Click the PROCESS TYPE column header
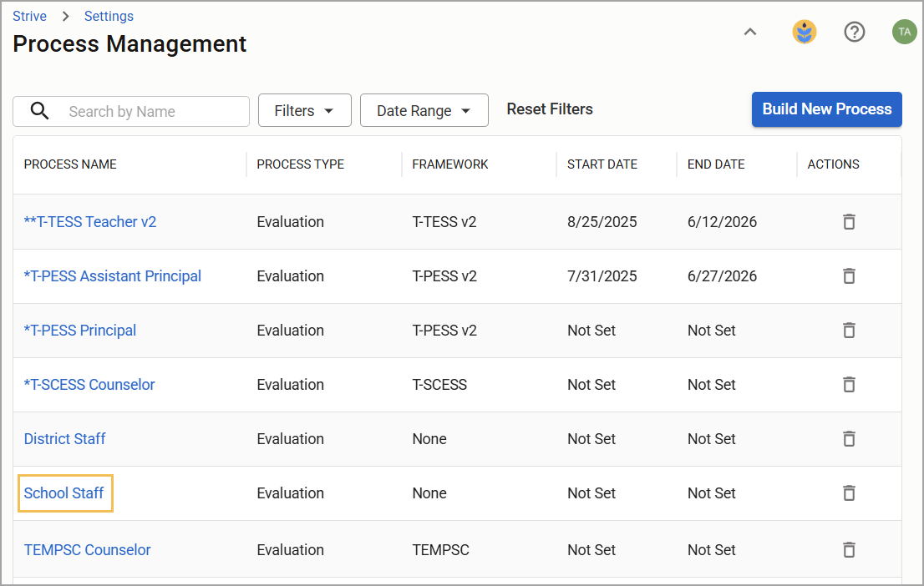Viewport: 924px width, 586px height. click(x=301, y=164)
